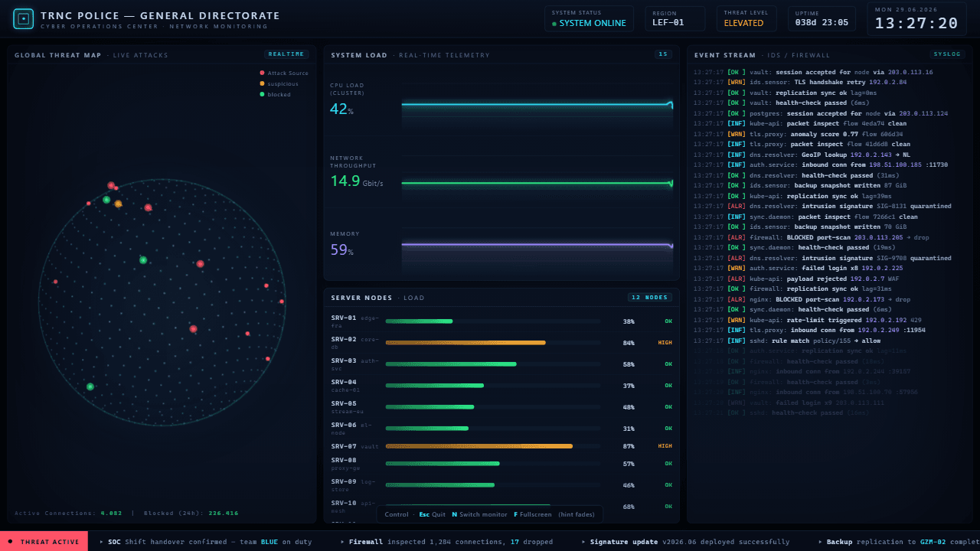The width and height of the screenshot is (980, 551).
Task: Click the orange suspicious legend dot
Action: tap(262, 83)
